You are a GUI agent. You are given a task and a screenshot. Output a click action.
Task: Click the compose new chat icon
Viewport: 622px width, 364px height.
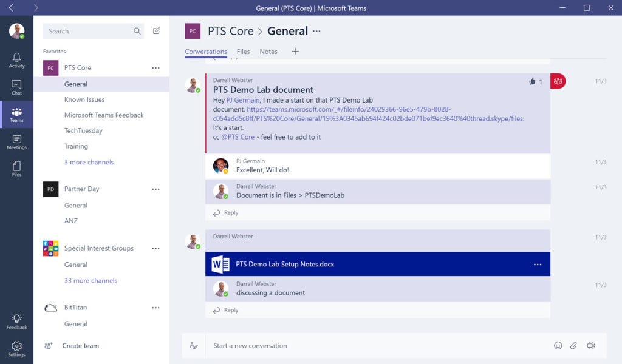click(157, 30)
